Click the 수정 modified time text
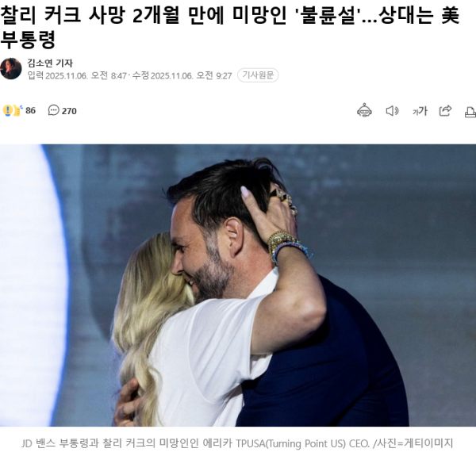Image resolution: width=476 pixels, height=456 pixels. 182,75
